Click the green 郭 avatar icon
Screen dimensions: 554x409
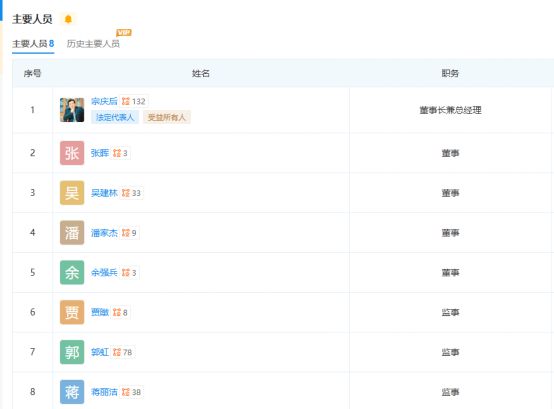pyautogui.click(x=72, y=352)
